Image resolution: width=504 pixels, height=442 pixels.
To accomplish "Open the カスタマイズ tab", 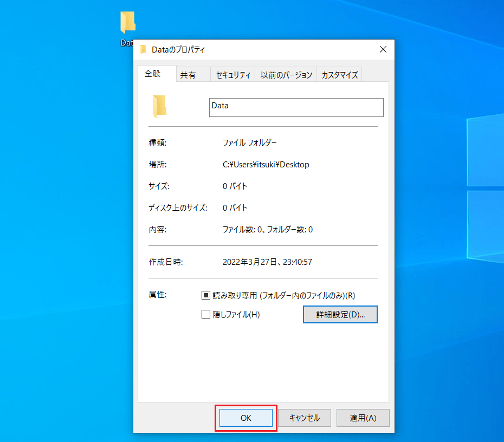I will (x=339, y=75).
